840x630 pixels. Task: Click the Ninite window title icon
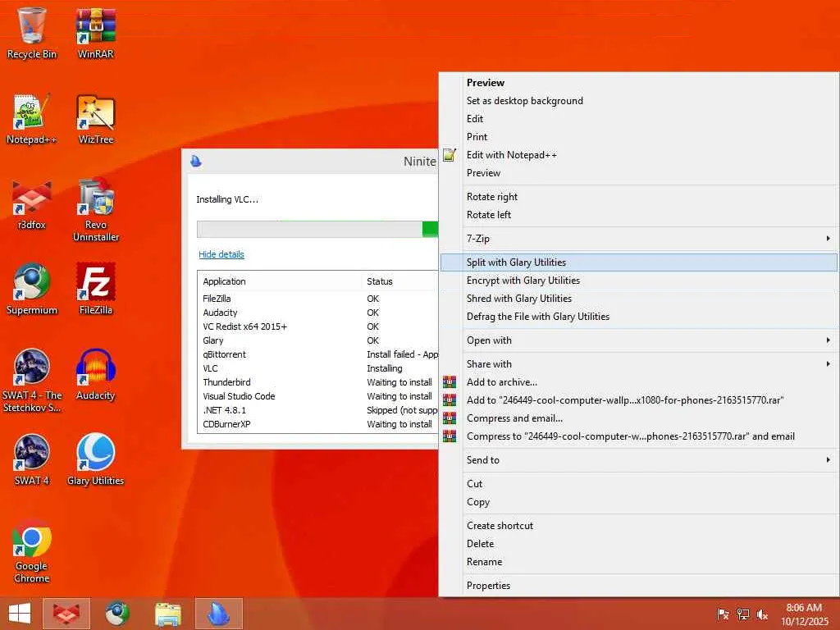(196, 161)
